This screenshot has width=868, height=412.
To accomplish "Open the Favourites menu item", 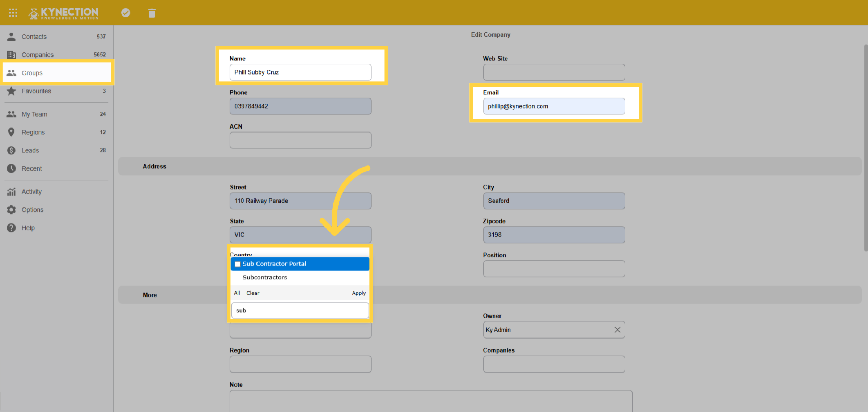I will coord(56,91).
